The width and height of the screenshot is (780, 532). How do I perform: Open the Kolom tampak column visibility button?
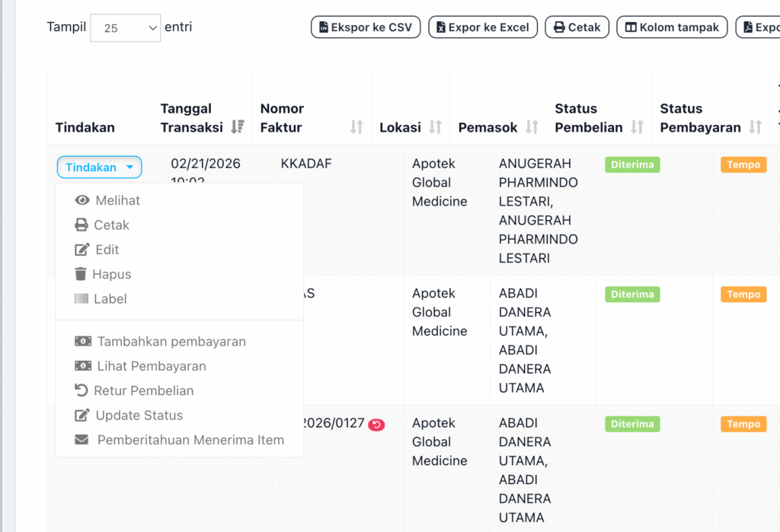pyautogui.click(x=672, y=27)
